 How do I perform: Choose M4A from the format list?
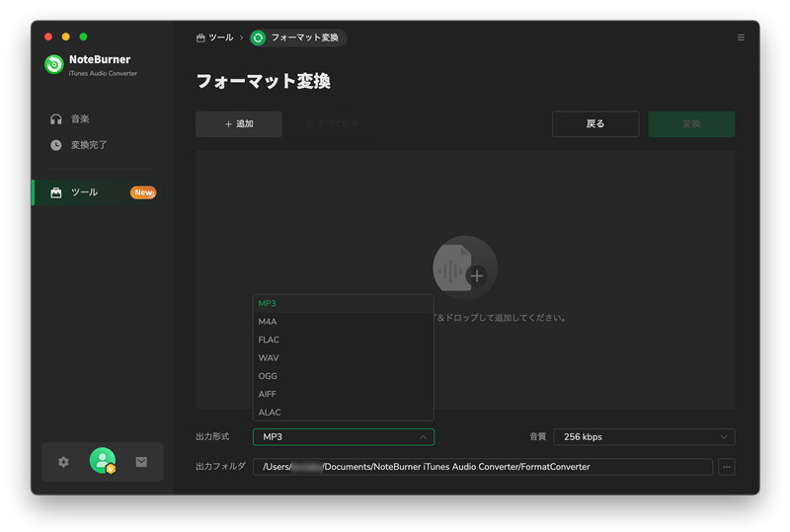coord(343,322)
